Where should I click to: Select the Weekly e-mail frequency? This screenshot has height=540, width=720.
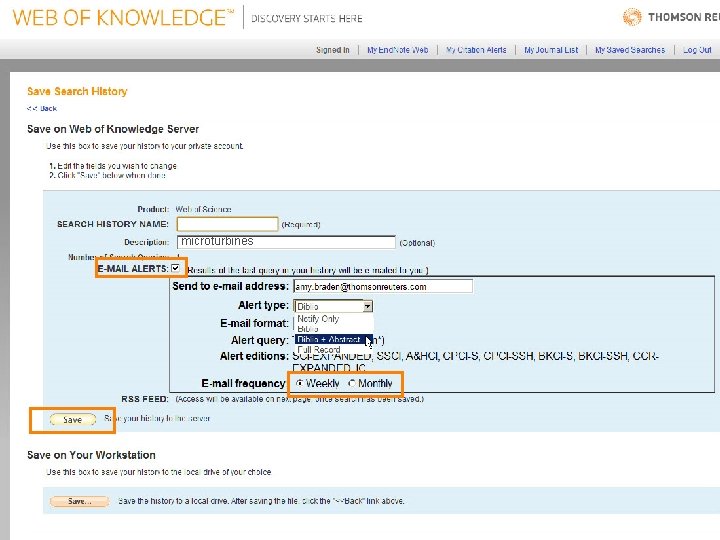coord(300,383)
